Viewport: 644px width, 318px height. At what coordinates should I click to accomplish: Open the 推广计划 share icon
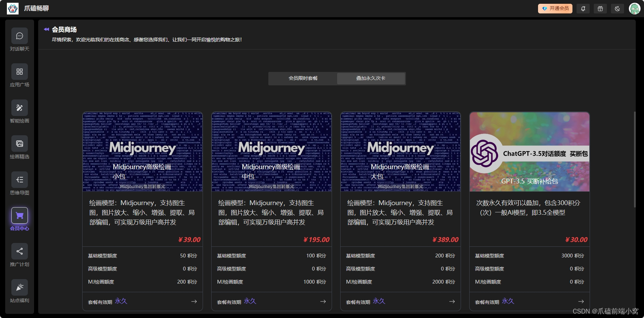pyautogui.click(x=20, y=251)
